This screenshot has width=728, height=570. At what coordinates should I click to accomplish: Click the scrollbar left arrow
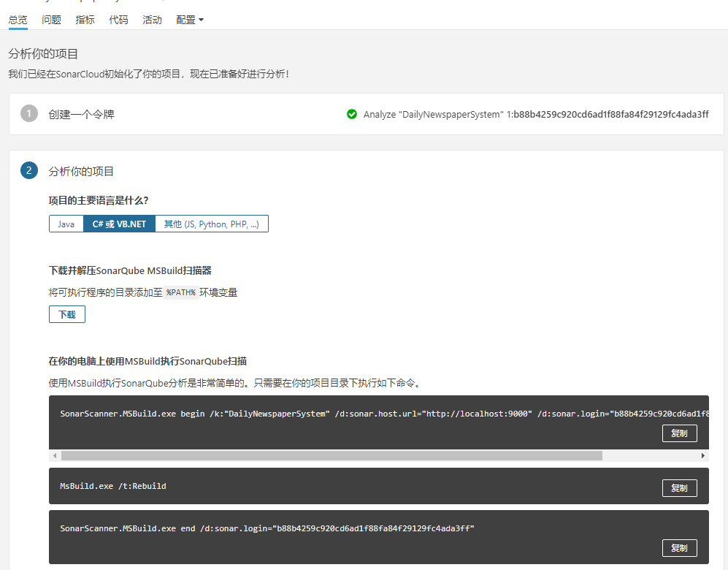click(55, 456)
